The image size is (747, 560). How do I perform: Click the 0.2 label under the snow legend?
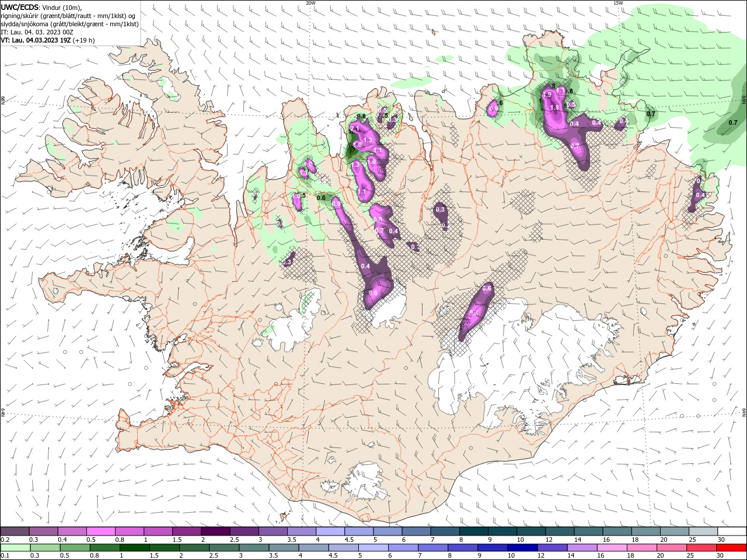tap(5, 540)
